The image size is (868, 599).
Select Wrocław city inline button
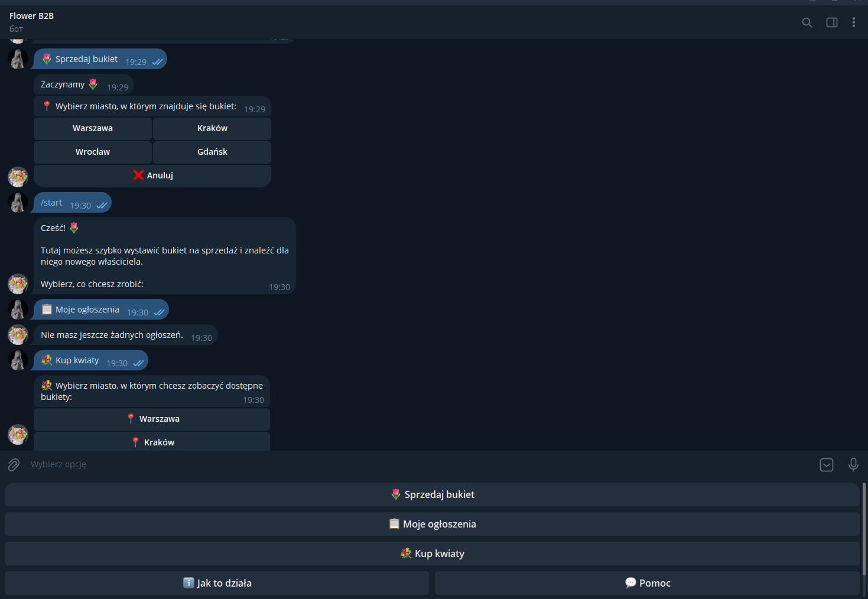93,152
